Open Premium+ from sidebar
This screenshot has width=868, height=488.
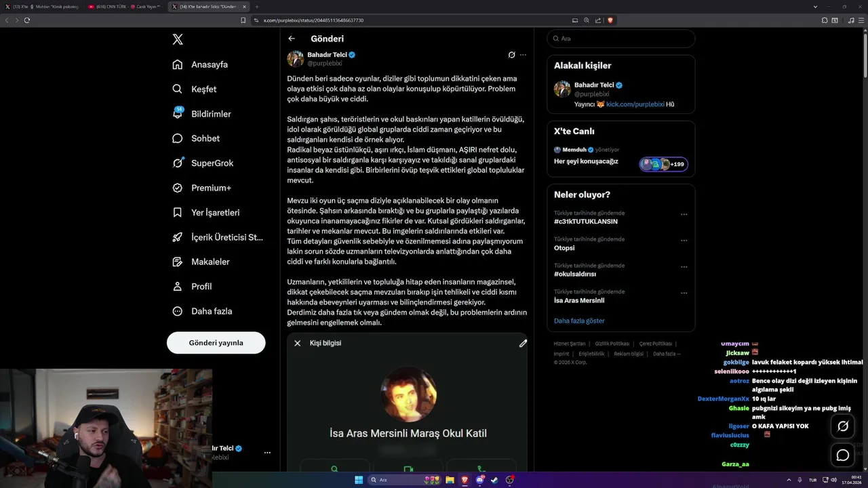(x=201, y=188)
